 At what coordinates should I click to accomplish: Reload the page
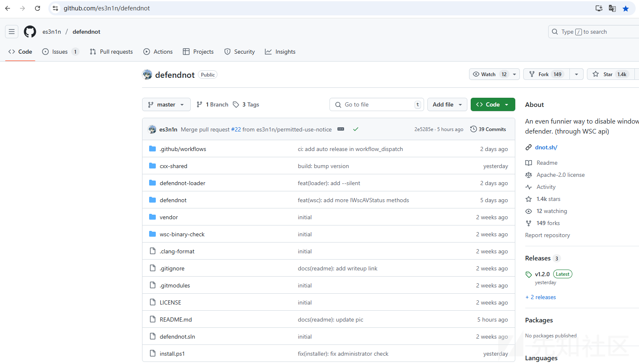point(37,8)
